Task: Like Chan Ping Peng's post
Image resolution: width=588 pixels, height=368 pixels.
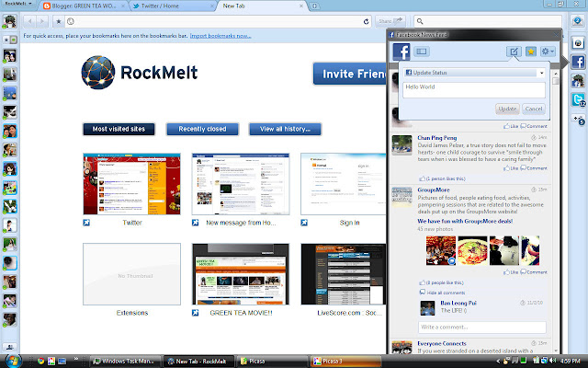Action: tap(511, 168)
